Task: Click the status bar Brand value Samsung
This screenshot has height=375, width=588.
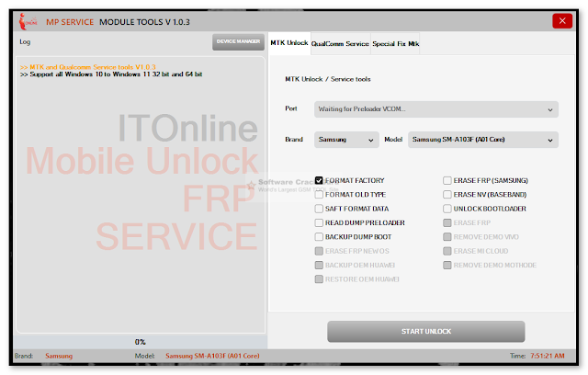Action: (59, 356)
